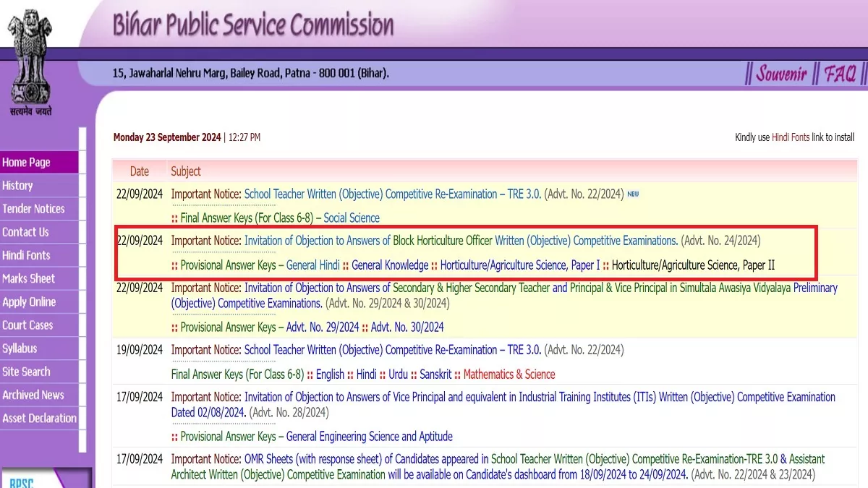
Task: Open Site Search from sidebar
Action: (x=39, y=372)
